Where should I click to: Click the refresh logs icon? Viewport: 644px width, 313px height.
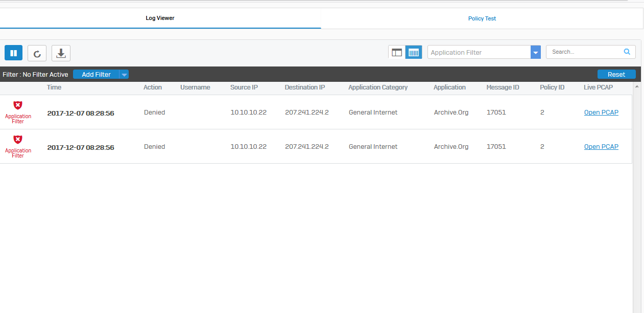pos(37,53)
